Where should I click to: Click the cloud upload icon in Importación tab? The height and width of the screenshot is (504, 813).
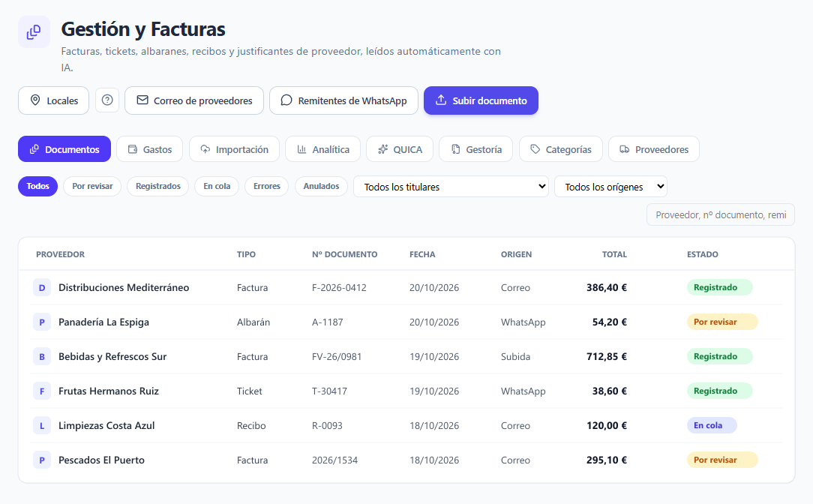[x=205, y=149]
